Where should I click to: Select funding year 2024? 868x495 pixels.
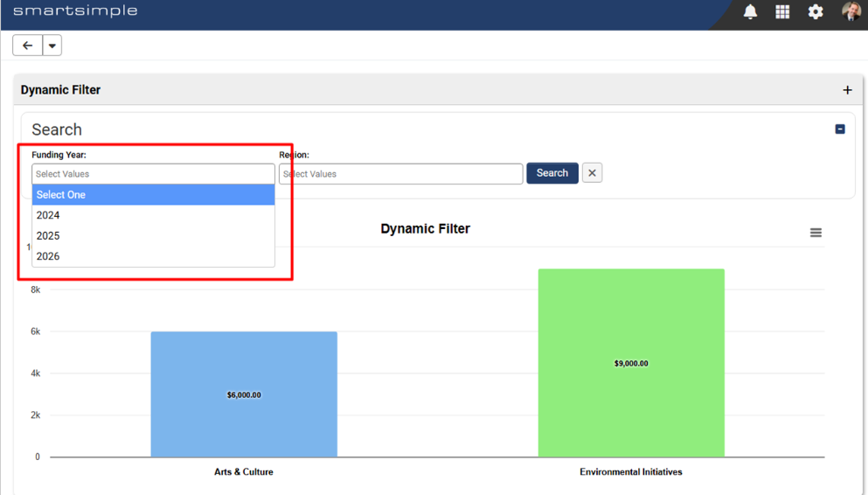pyautogui.click(x=153, y=215)
